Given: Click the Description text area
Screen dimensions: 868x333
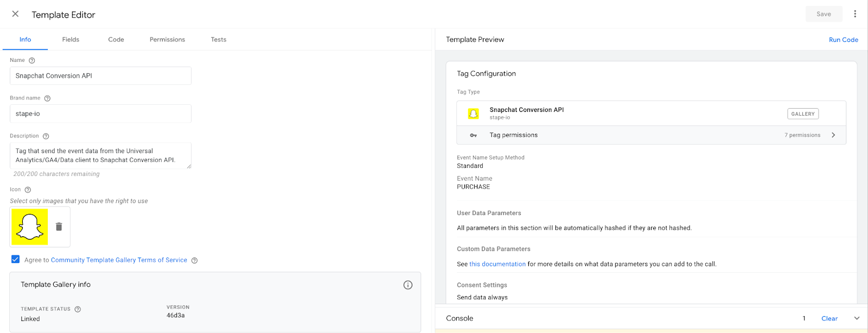Looking at the screenshot, I should (100, 155).
